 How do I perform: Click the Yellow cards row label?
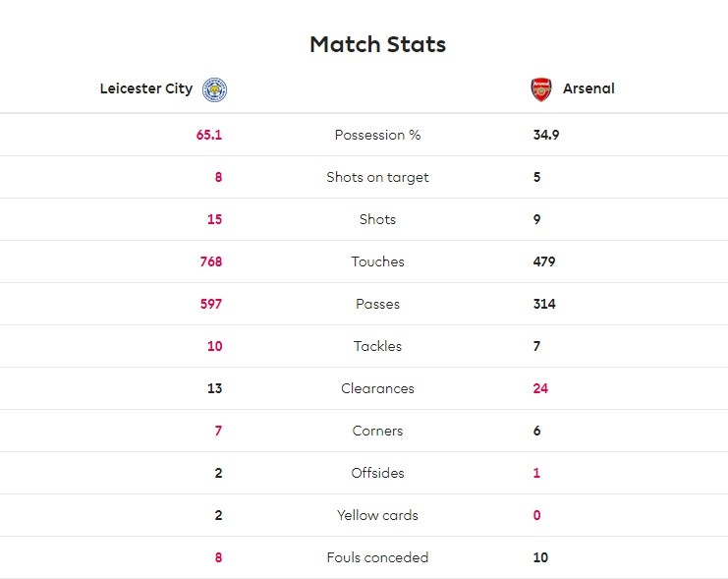pyautogui.click(x=377, y=515)
